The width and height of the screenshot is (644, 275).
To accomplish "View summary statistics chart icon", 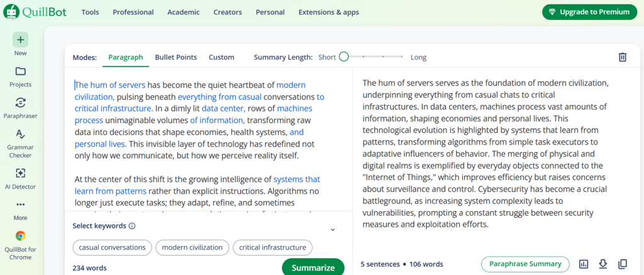I will (584, 264).
